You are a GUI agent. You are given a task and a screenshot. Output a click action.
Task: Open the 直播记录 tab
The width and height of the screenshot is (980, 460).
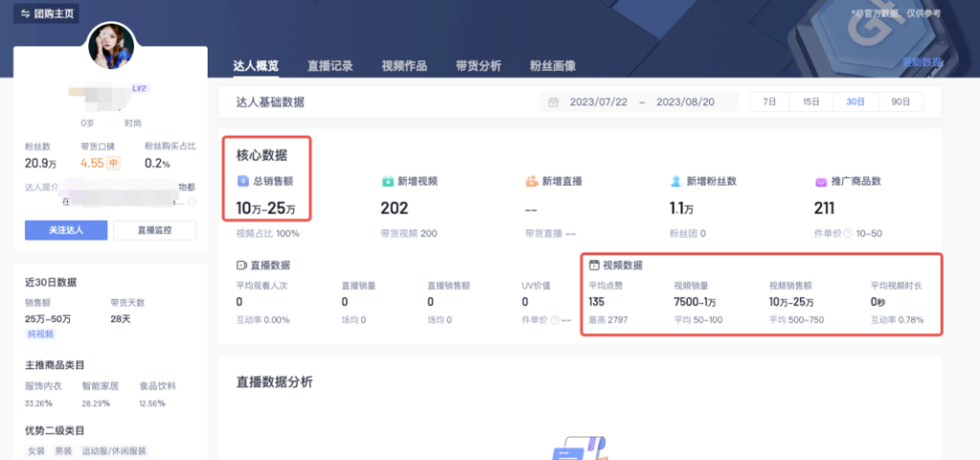point(330,66)
